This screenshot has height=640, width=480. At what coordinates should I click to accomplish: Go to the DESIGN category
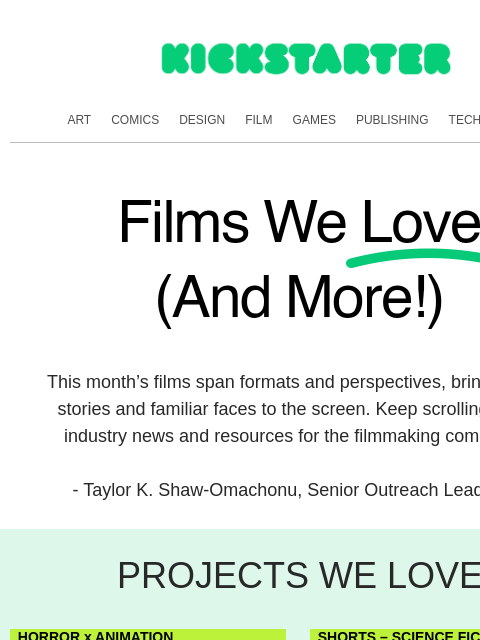[x=202, y=120]
